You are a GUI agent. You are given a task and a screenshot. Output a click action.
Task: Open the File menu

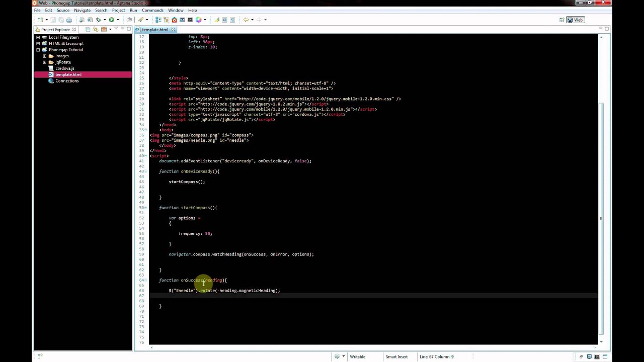click(x=37, y=10)
